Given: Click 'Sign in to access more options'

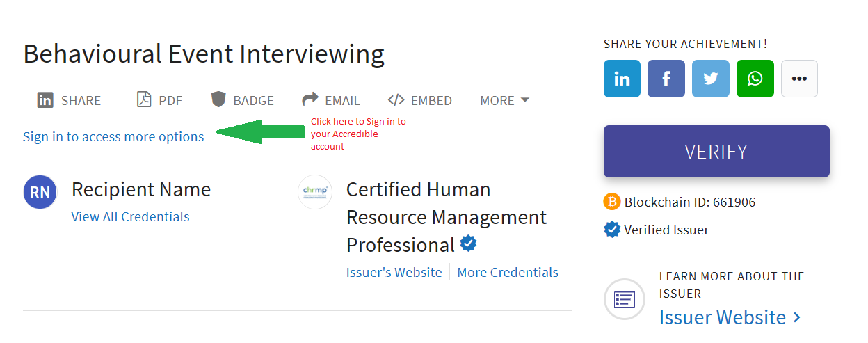Looking at the screenshot, I should tap(113, 136).
